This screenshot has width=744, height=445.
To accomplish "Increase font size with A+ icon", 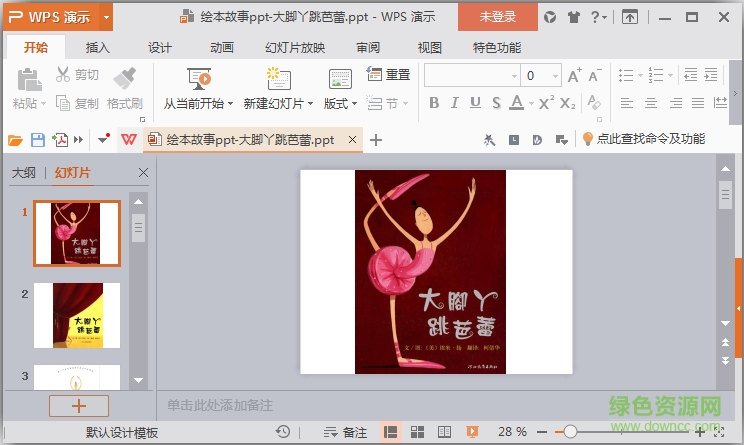I will tap(575, 75).
